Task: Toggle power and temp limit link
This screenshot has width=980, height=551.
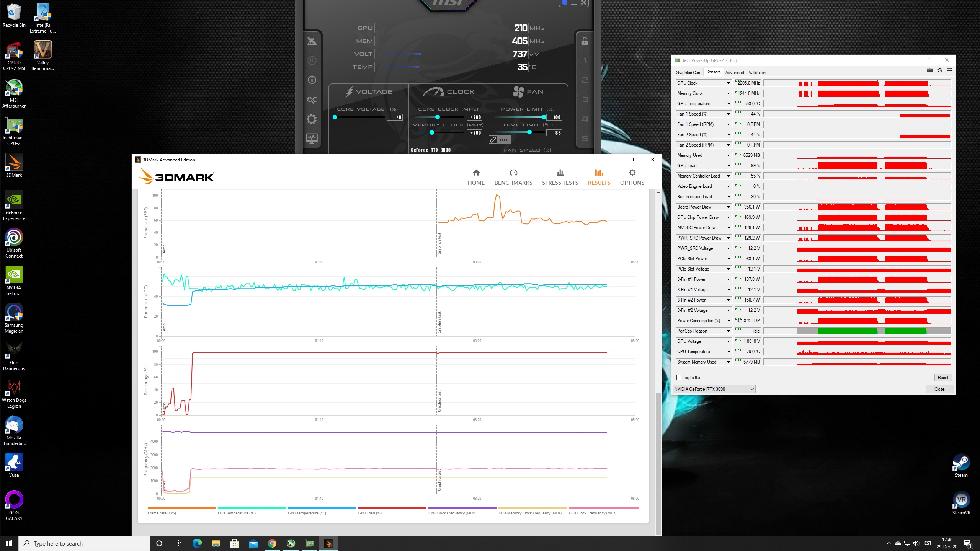Action: (x=493, y=140)
